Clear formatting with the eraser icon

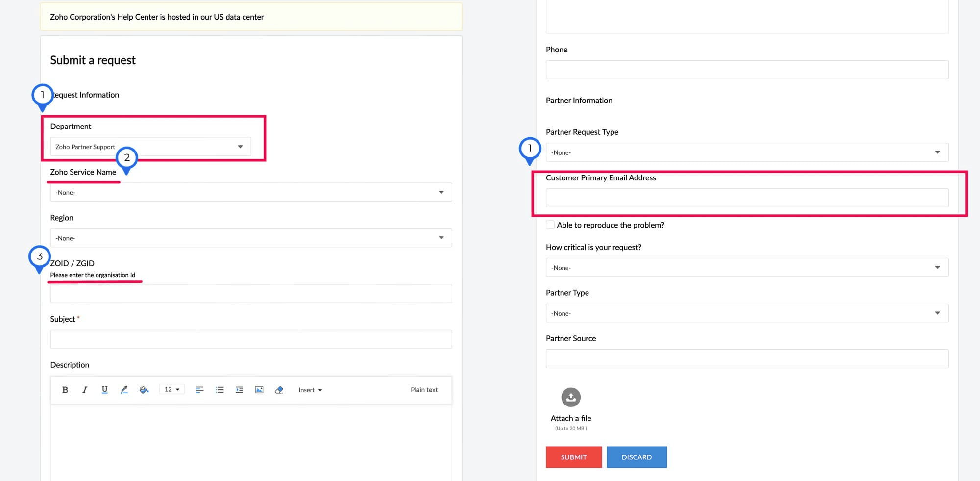click(x=279, y=390)
